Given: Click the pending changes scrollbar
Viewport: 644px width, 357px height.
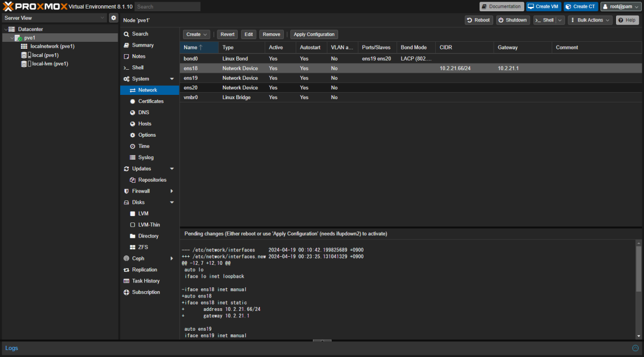Looking at the screenshot, I should (x=639, y=269).
